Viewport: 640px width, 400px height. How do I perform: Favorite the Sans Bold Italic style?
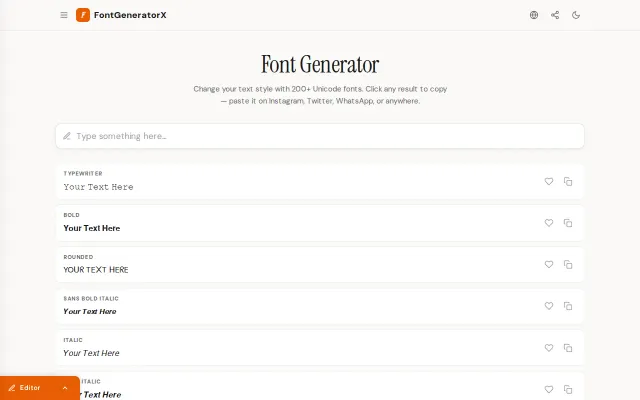click(549, 306)
